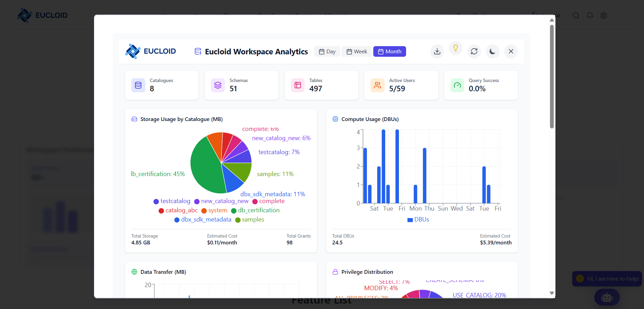Toggle catalog_abc legend entry

click(x=178, y=210)
